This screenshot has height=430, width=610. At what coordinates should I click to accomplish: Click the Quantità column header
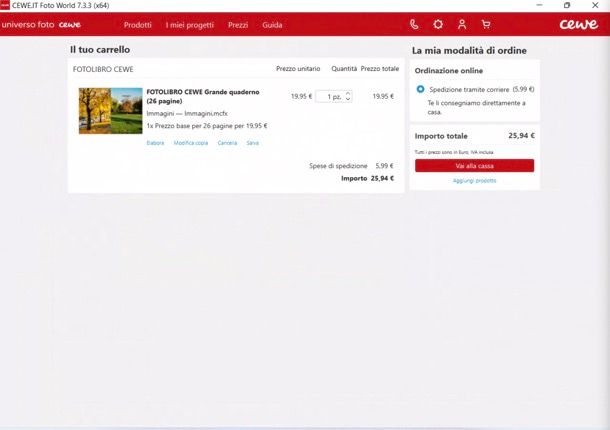[x=344, y=68]
